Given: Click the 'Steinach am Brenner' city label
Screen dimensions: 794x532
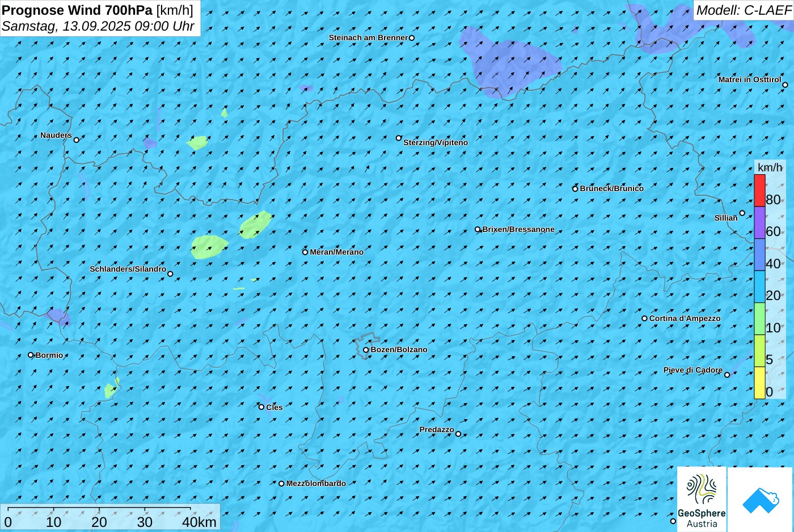Looking at the screenshot, I should point(368,38).
